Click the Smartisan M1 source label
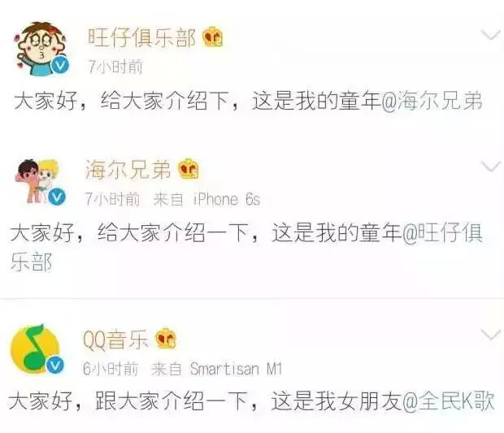This screenshot has width=504, height=433. tap(236, 369)
